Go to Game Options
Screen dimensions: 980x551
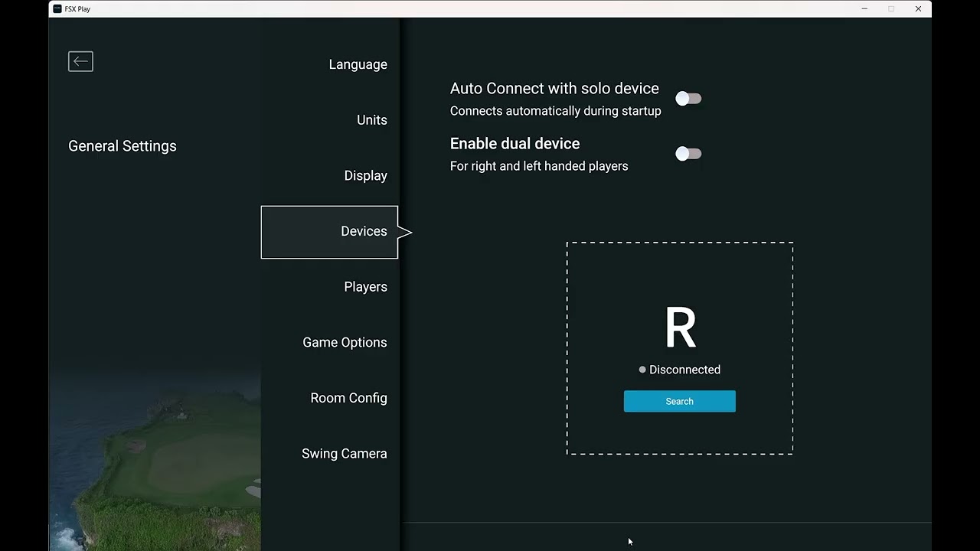pyautogui.click(x=345, y=342)
